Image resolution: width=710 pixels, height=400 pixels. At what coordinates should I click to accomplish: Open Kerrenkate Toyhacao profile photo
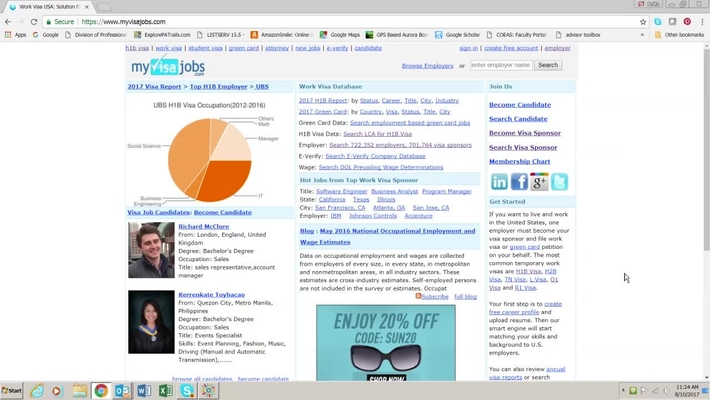coord(151,322)
